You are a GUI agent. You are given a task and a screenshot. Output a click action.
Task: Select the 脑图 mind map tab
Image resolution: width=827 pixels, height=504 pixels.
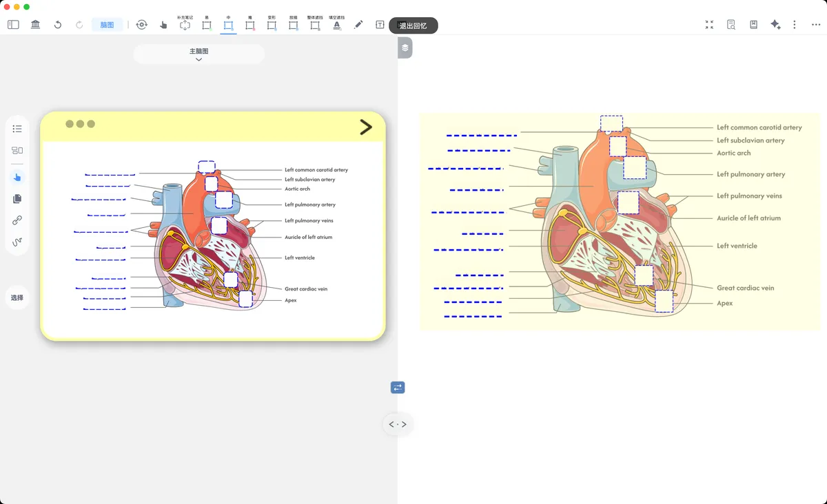click(107, 25)
